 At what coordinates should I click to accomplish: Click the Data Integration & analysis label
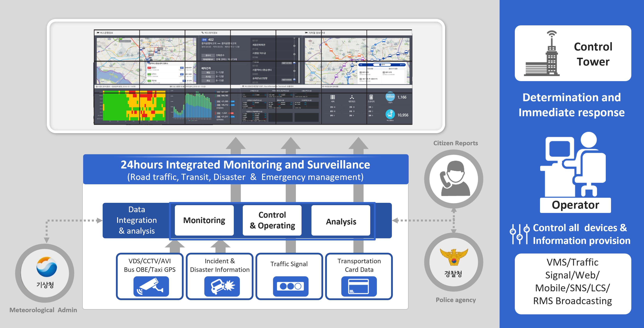136,220
